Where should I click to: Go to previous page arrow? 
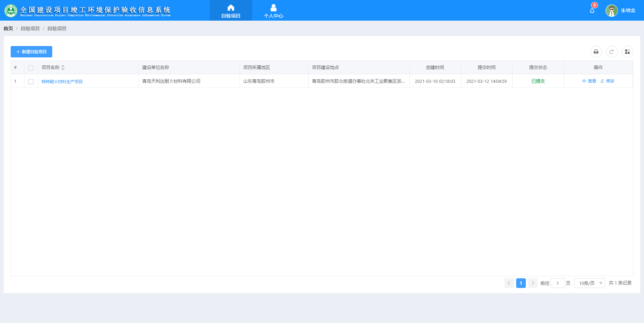pyautogui.click(x=509, y=283)
